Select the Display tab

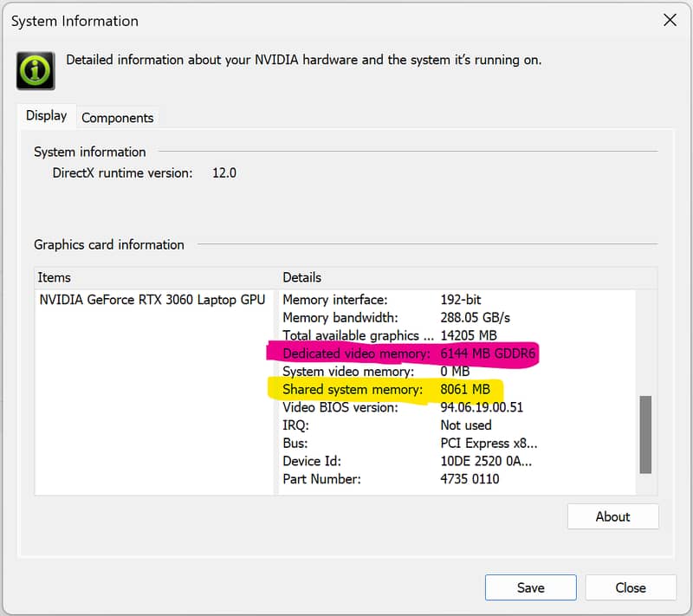coord(46,116)
